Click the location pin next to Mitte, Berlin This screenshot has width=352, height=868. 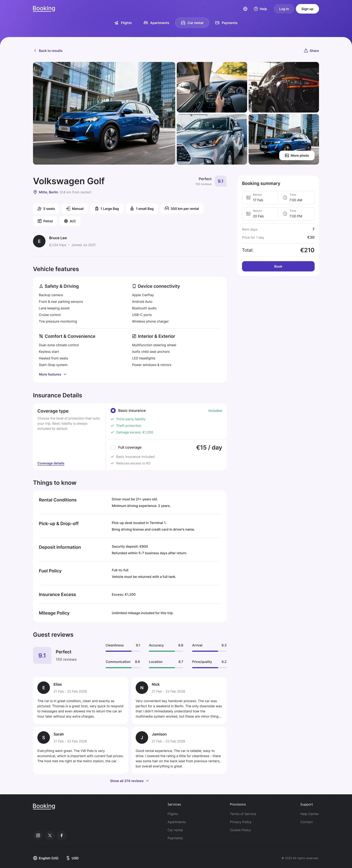(x=35, y=192)
